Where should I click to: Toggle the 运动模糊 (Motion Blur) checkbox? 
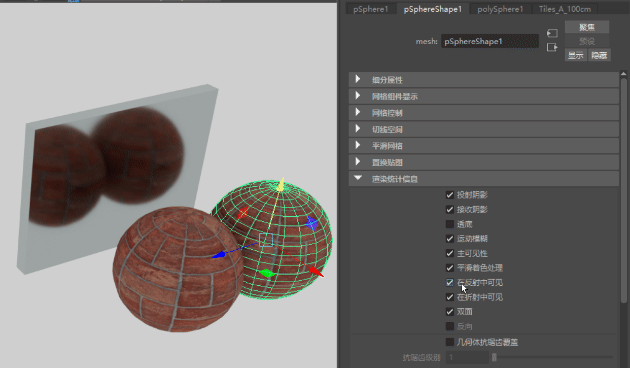click(450, 239)
